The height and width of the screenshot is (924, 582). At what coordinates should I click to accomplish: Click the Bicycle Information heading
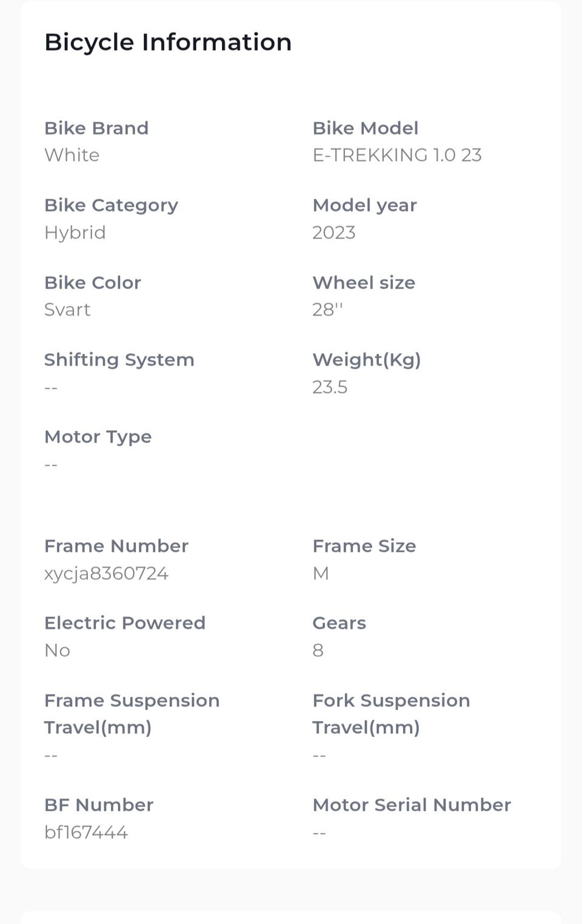[x=168, y=42]
